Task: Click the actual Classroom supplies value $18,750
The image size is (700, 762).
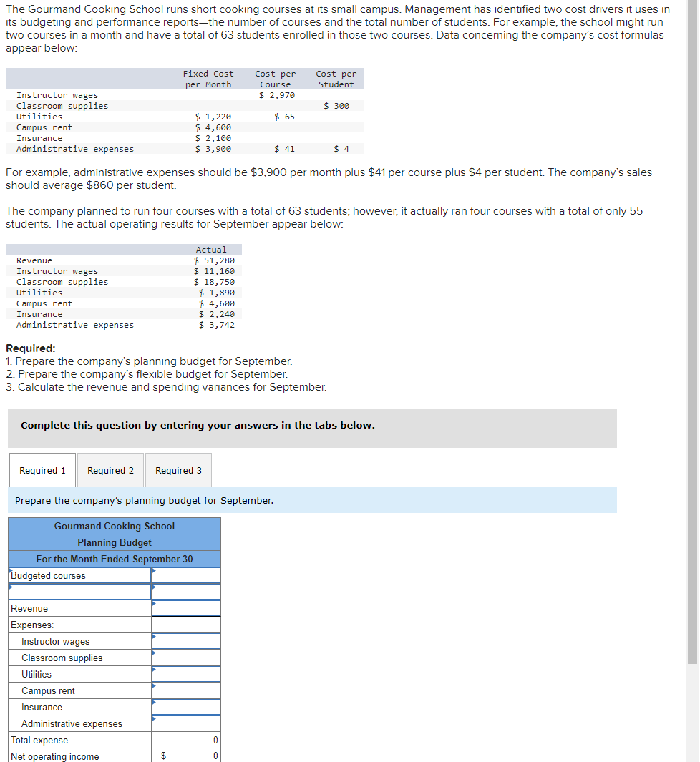Action: point(214,282)
